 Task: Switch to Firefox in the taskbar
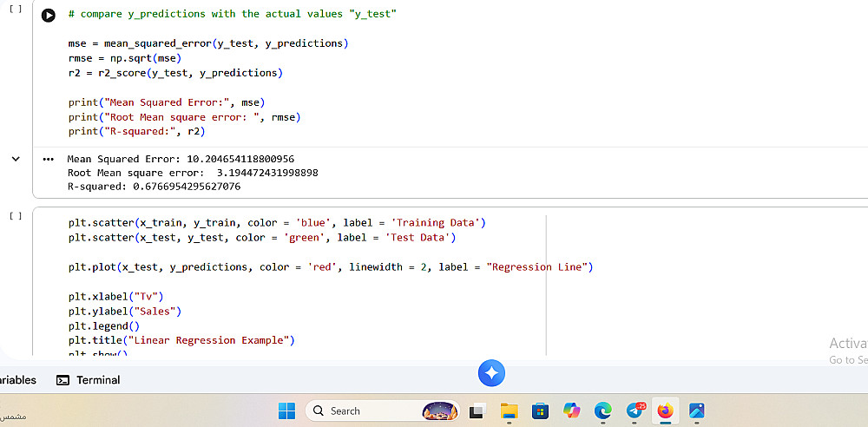[x=666, y=411]
